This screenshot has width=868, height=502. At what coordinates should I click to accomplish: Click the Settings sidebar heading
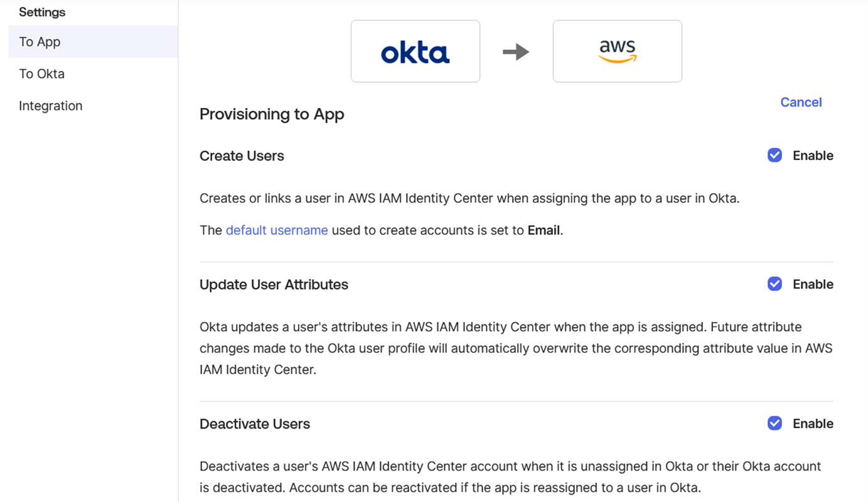(42, 12)
